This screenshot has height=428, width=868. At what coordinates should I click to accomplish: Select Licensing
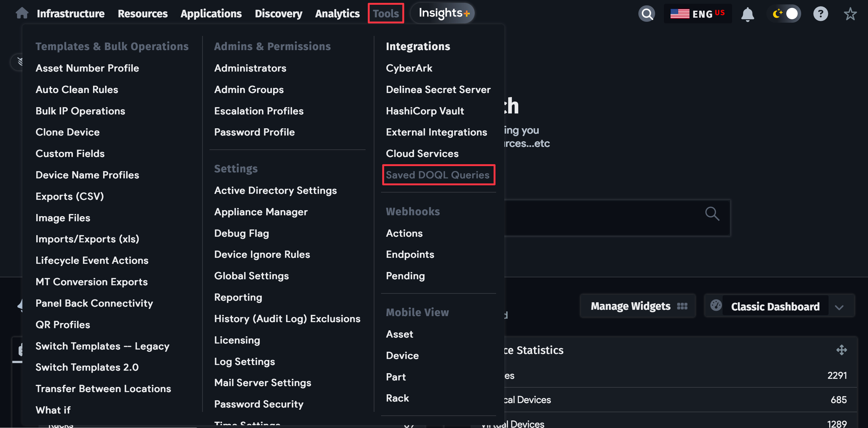coord(237,340)
